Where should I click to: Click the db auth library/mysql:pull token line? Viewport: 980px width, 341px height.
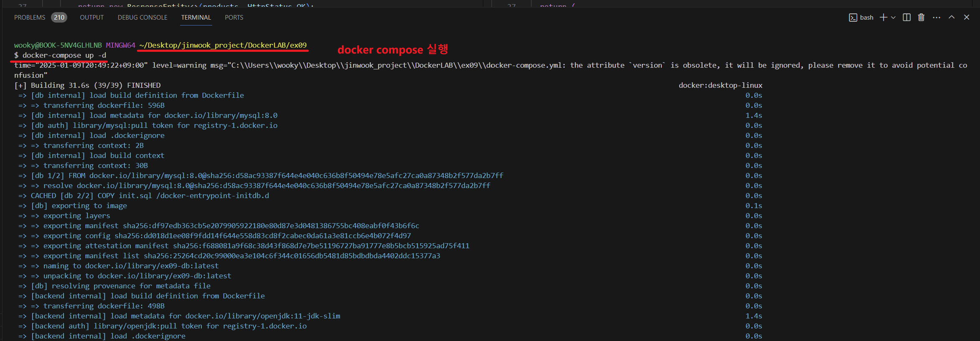(148, 125)
